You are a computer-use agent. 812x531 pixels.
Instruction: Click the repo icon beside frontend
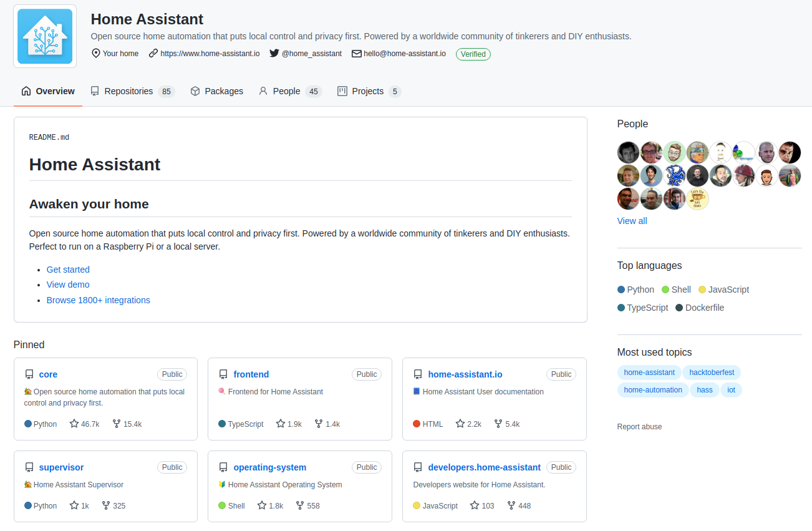(x=224, y=374)
